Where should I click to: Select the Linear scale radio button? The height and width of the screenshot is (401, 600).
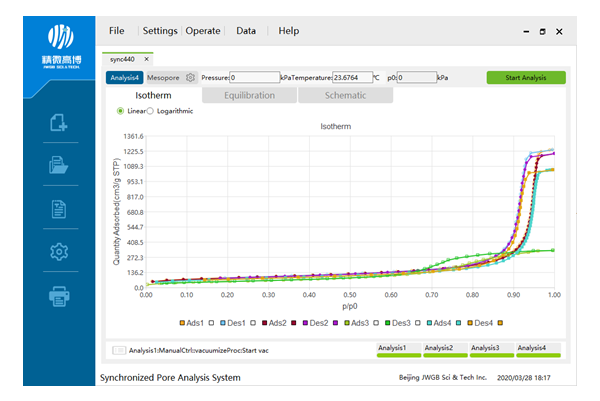[121, 111]
